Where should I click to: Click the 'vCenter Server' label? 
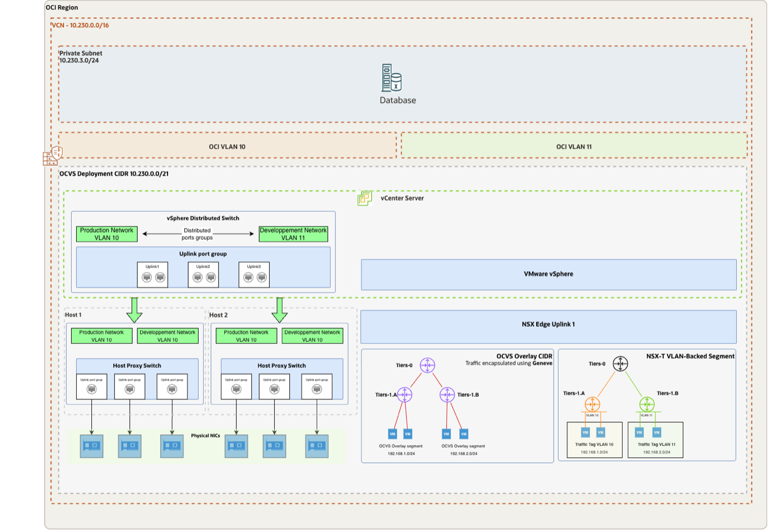402,198
